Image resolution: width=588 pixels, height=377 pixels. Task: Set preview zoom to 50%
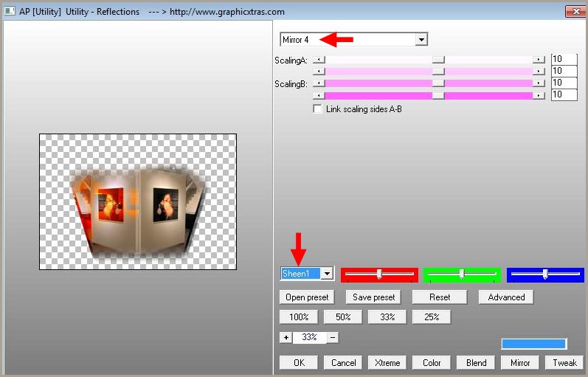pyautogui.click(x=342, y=317)
